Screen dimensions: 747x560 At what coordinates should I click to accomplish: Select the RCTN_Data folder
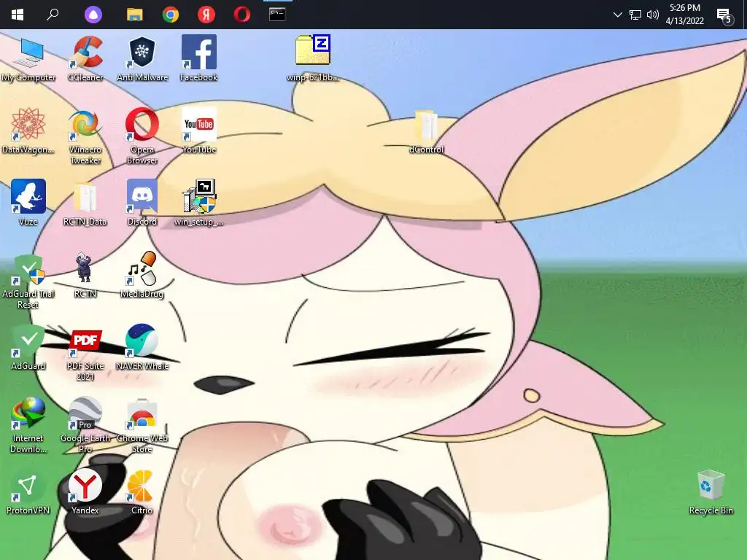(85, 203)
